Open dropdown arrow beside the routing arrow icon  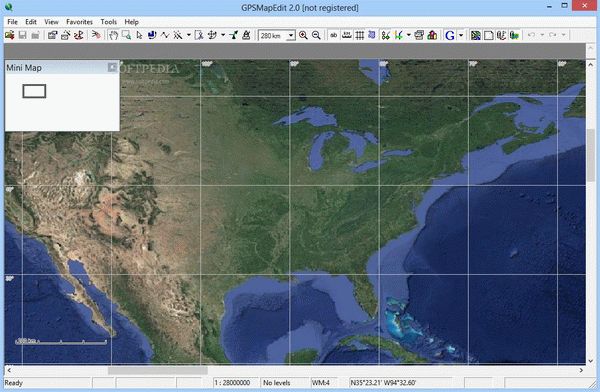(409, 36)
